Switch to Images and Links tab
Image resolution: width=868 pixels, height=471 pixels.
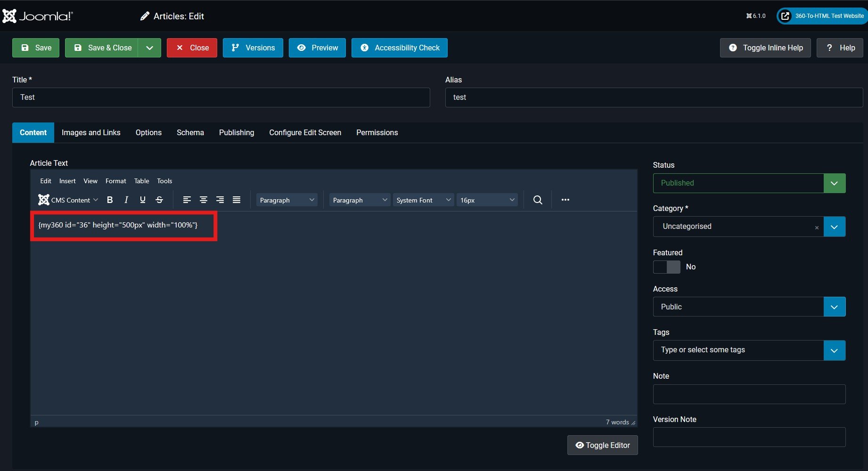tap(91, 133)
